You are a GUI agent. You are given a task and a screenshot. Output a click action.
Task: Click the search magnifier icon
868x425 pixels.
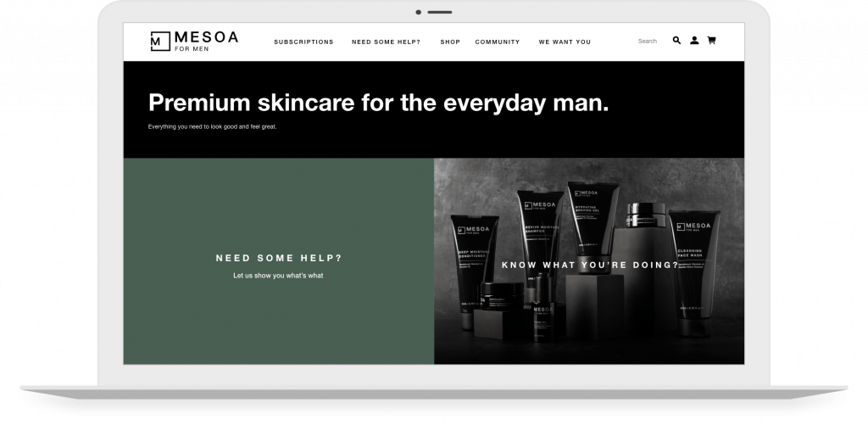pyautogui.click(x=676, y=41)
